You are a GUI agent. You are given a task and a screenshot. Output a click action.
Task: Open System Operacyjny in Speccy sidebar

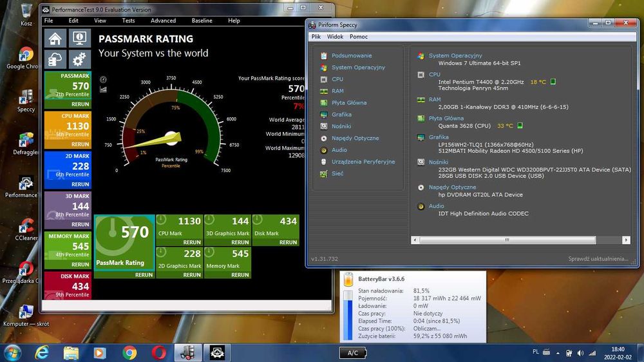click(x=358, y=68)
